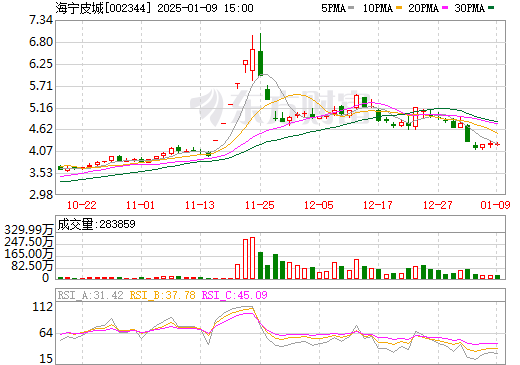520x365 pixels.
Task: Click the 20PMA legend label
Action: pyautogui.click(x=423, y=8)
